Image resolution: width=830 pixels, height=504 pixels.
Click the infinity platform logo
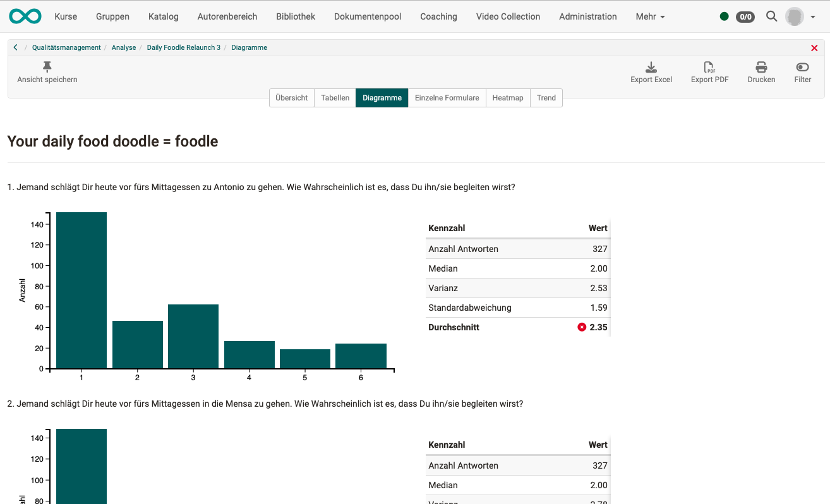[x=25, y=16]
